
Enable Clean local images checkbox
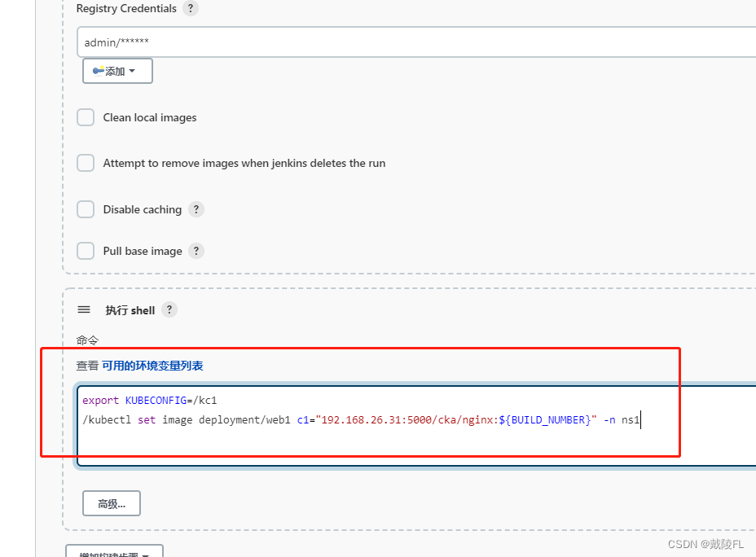(x=86, y=117)
